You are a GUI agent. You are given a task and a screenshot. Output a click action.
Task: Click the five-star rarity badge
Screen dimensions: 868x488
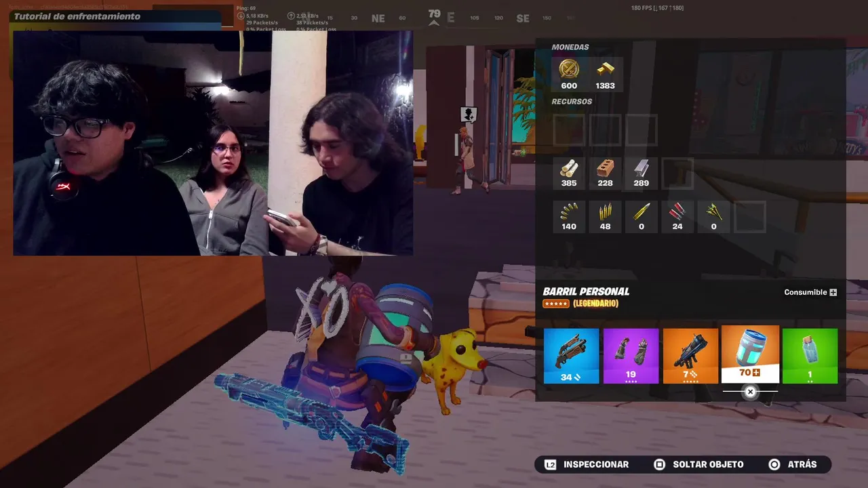[x=556, y=304]
